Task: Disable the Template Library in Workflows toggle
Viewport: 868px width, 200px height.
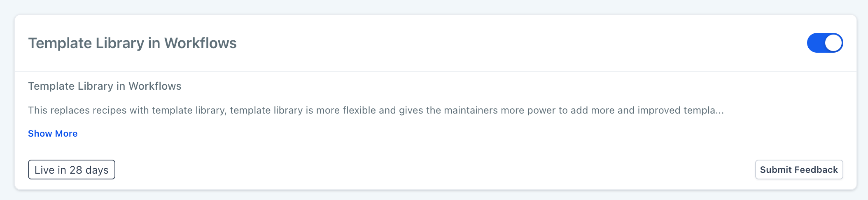Action: coord(825,43)
